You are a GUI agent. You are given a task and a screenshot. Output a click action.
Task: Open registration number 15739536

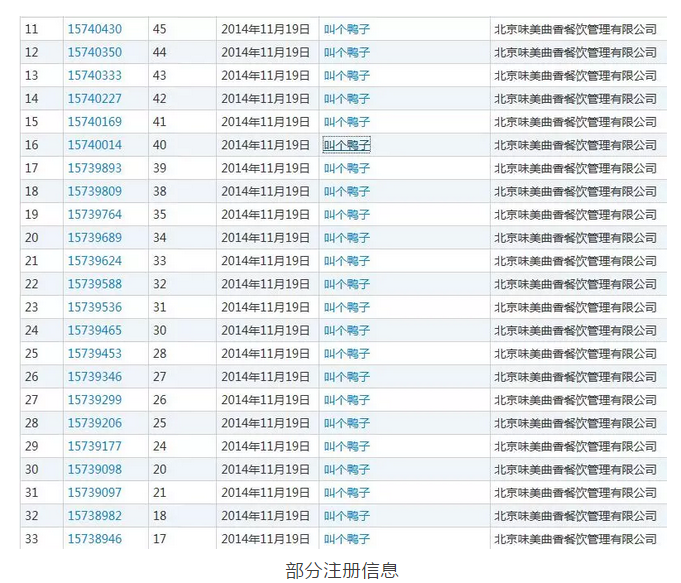[94, 307]
